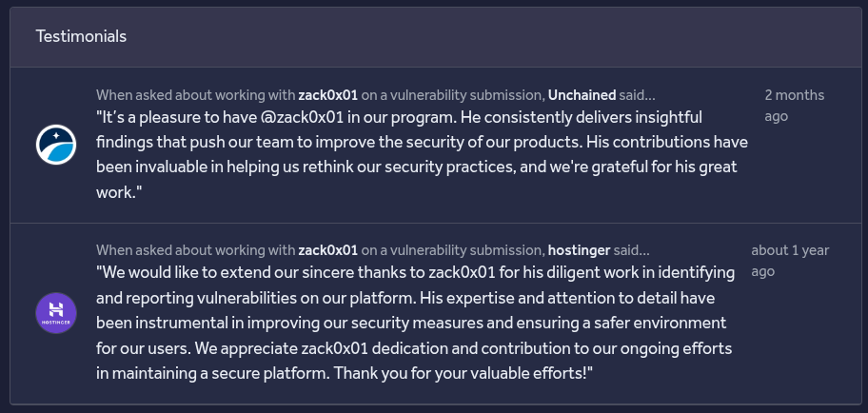Click the Unchained program logo avatar
Screen dimensions: 868x413
(x=56, y=145)
